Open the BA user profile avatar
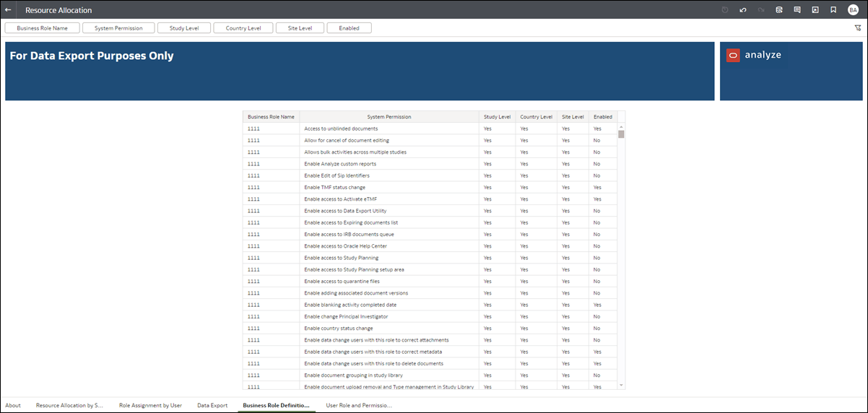Image resolution: width=868 pixels, height=413 pixels. [x=853, y=10]
